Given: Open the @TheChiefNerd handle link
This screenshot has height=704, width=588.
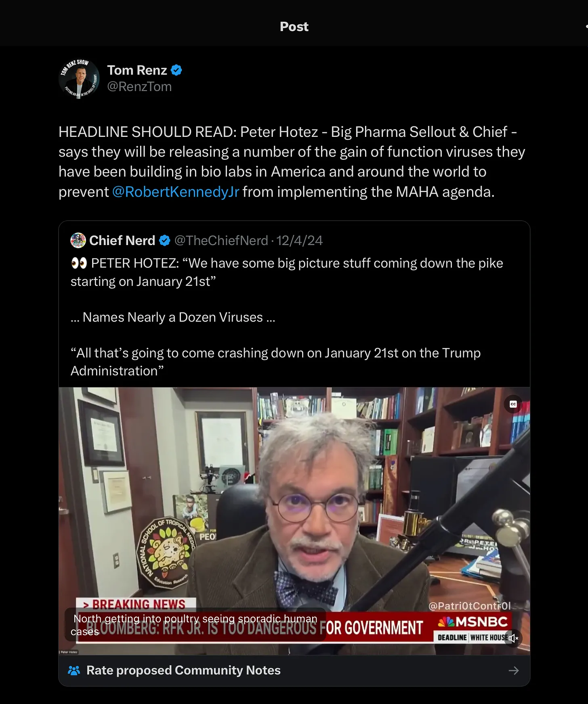Looking at the screenshot, I should tap(221, 241).
